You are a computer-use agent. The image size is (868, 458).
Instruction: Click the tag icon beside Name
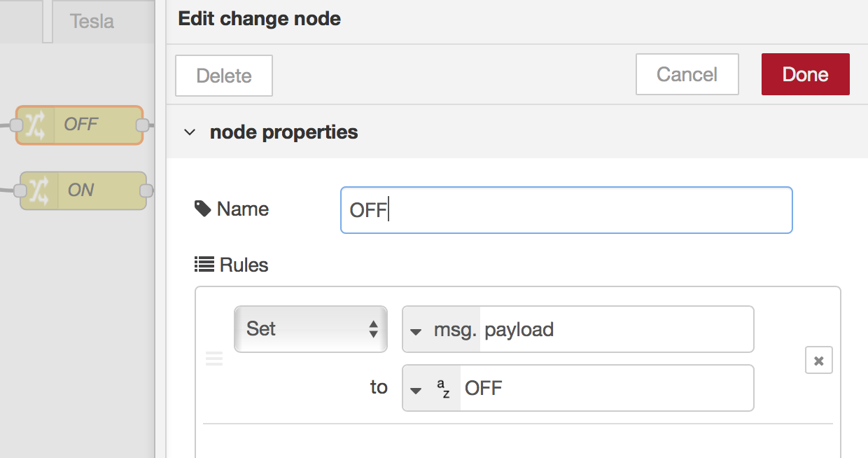click(x=203, y=209)
